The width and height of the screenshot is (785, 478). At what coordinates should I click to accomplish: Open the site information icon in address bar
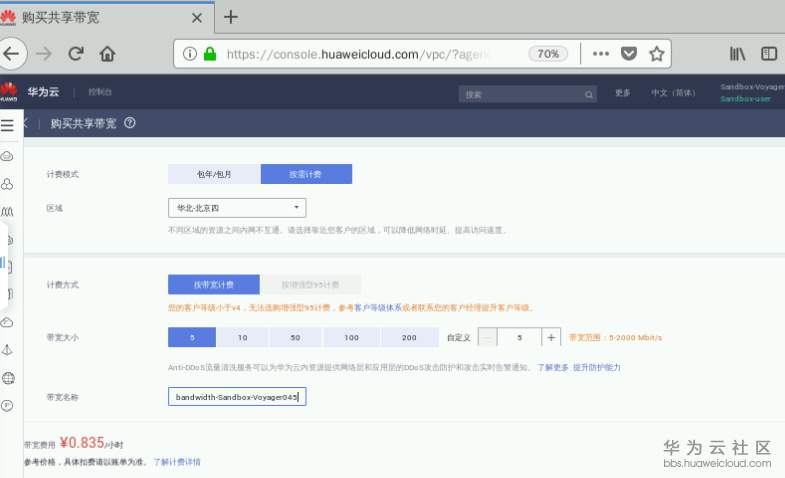(x=190, y=54)
